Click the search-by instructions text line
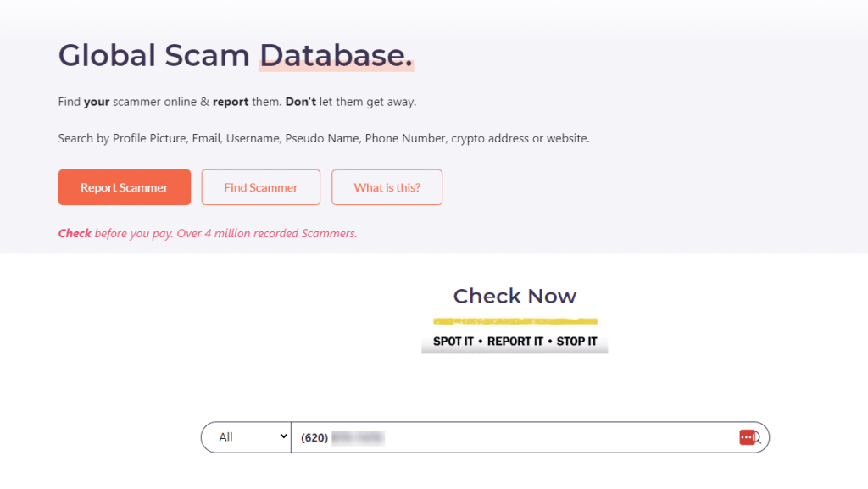This screenshot has width=868, height=489. (323, 138)
